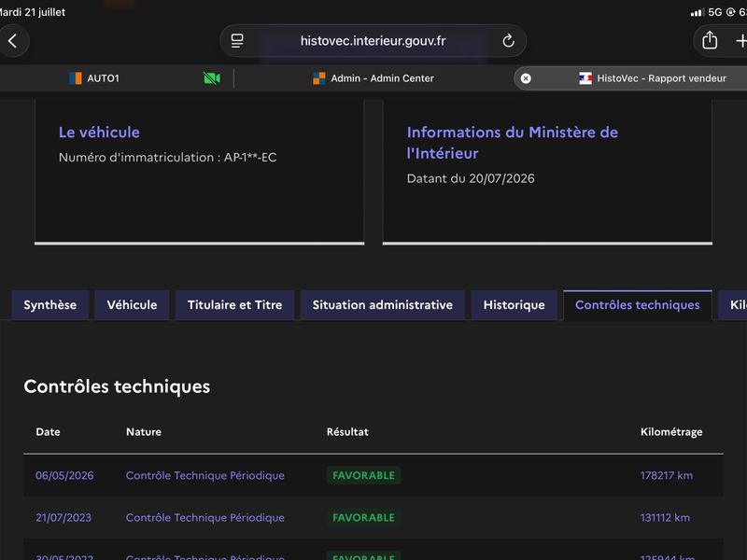This screenshot has width=747, height=560.
Task: Close the HistoVec tab with X icon
Action: tap(526, 78)
